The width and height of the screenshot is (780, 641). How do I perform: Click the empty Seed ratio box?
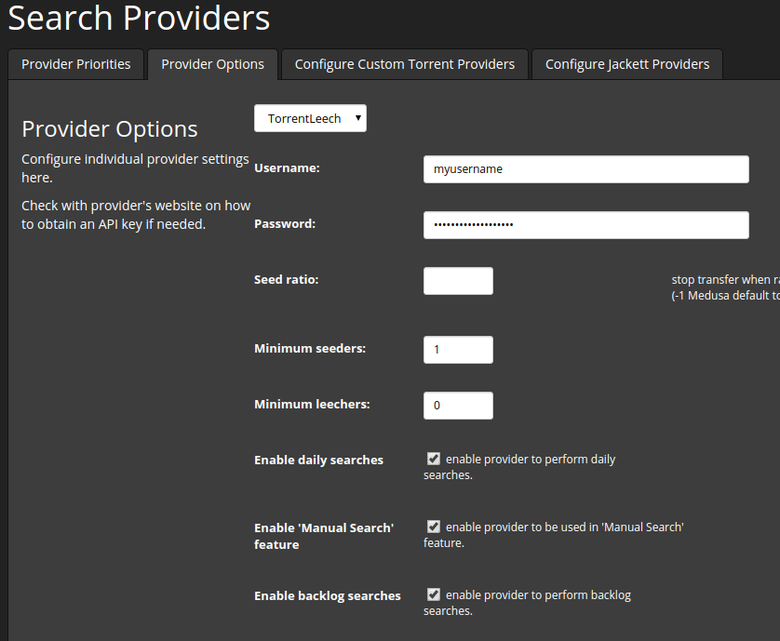click(x=458, y=281)
